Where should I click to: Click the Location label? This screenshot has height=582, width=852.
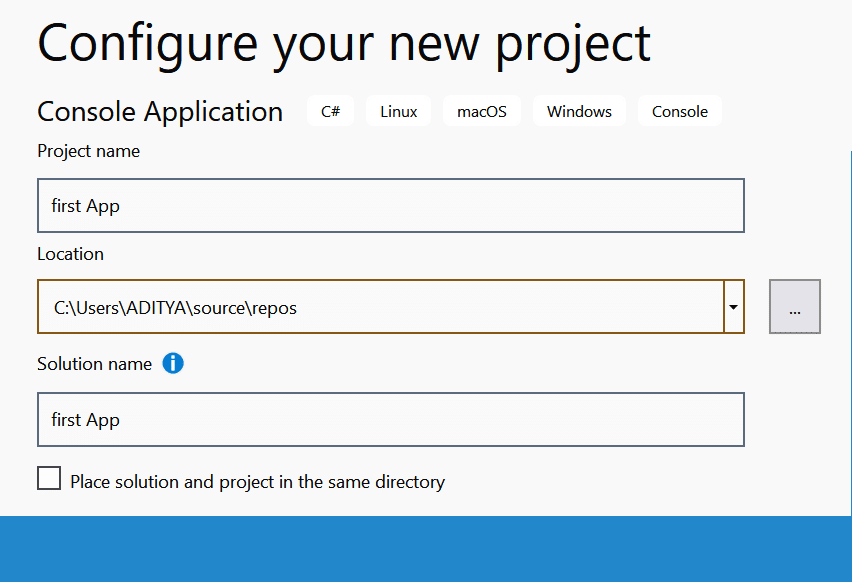[x=70, y=254]
